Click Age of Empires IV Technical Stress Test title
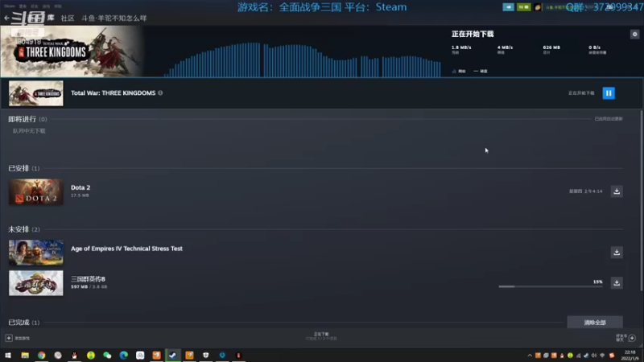The width and height of the screenshot is (644, 362). coord(126,249)
